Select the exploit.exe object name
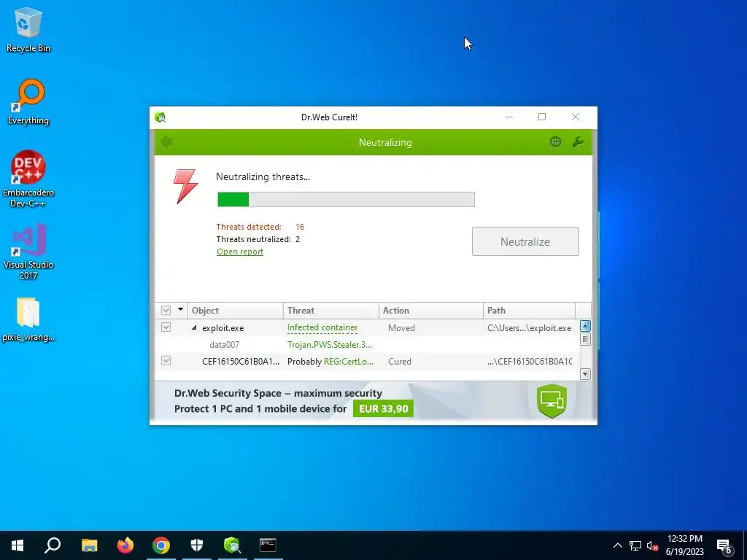 pos(222,328)
